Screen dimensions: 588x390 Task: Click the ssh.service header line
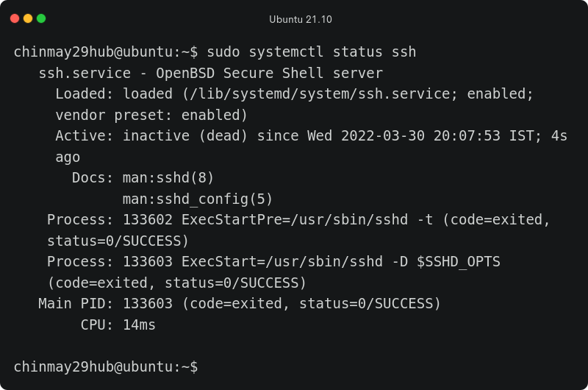click(210, 73)
